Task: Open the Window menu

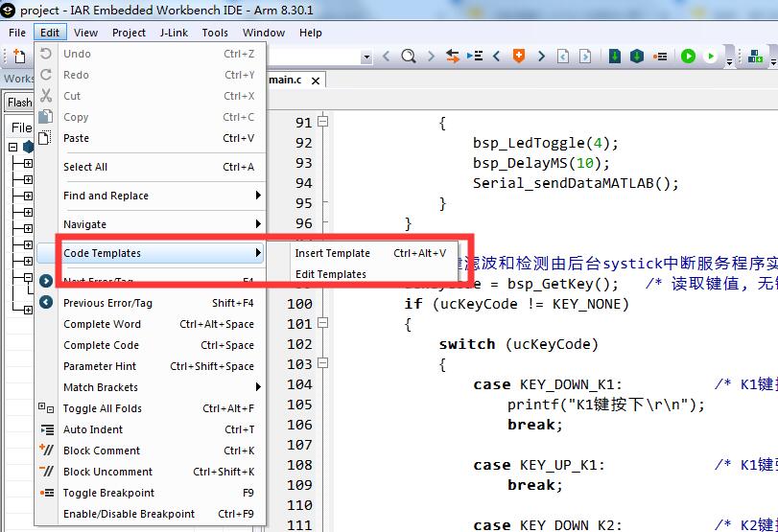Action: pos(264,33)
